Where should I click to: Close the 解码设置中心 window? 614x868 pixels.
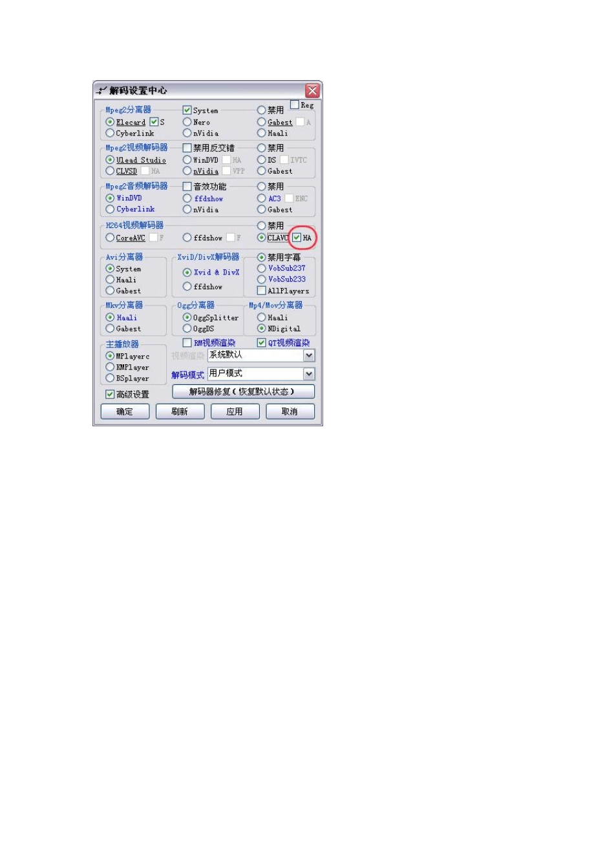(312, 90)
